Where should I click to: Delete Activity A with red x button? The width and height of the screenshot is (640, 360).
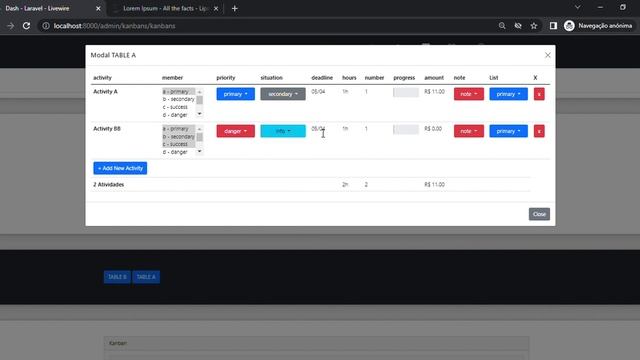[539, 94]
